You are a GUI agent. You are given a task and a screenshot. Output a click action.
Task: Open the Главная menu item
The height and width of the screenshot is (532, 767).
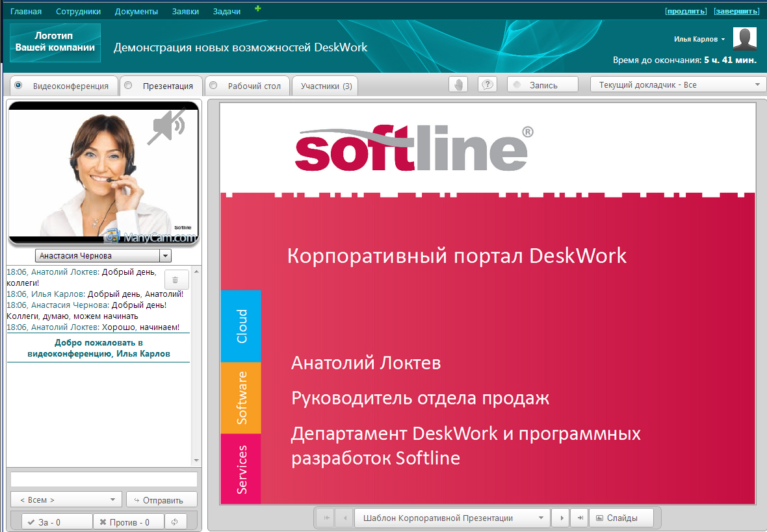coord(26,11)
